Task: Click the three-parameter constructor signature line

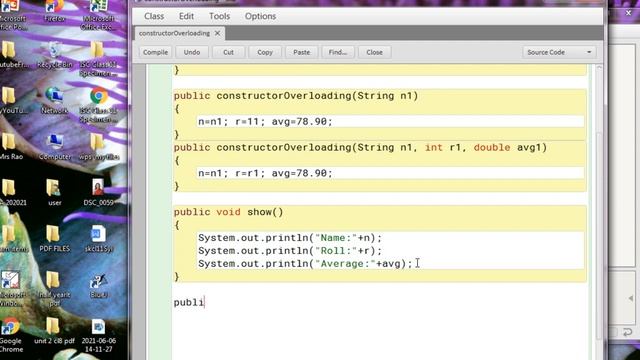Action: pos(360,147)
